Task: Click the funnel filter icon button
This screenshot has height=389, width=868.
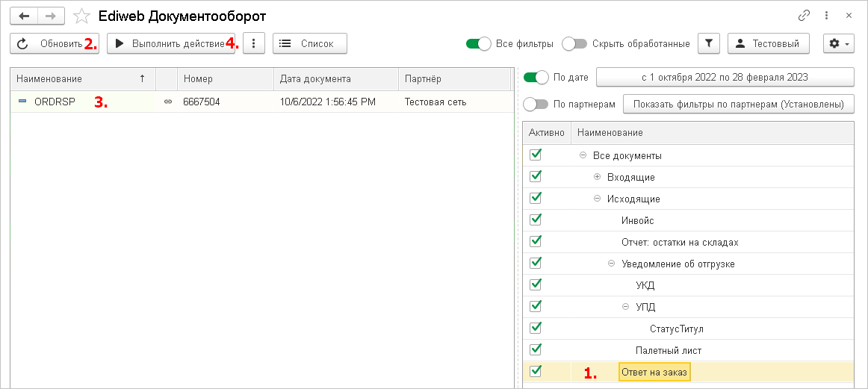Action: (708, 44)
